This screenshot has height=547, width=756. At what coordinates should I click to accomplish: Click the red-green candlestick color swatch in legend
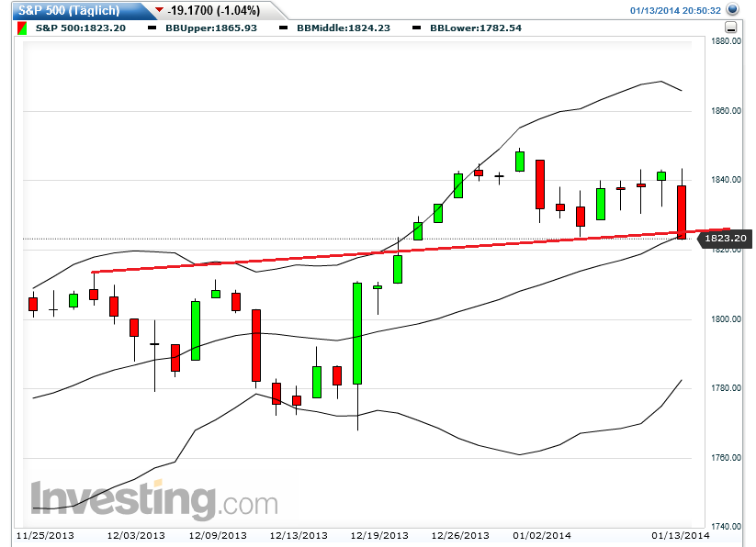click(x=20, y=28)
